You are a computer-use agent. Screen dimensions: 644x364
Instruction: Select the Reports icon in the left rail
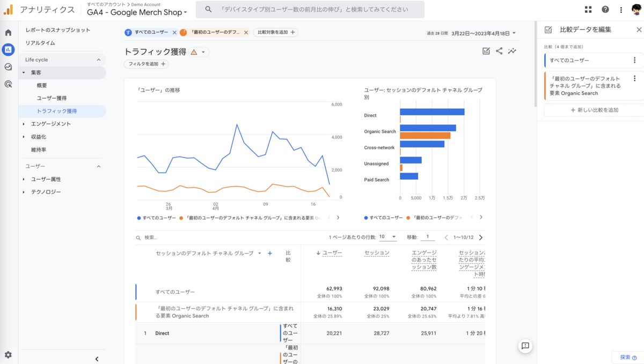(8, 49)
